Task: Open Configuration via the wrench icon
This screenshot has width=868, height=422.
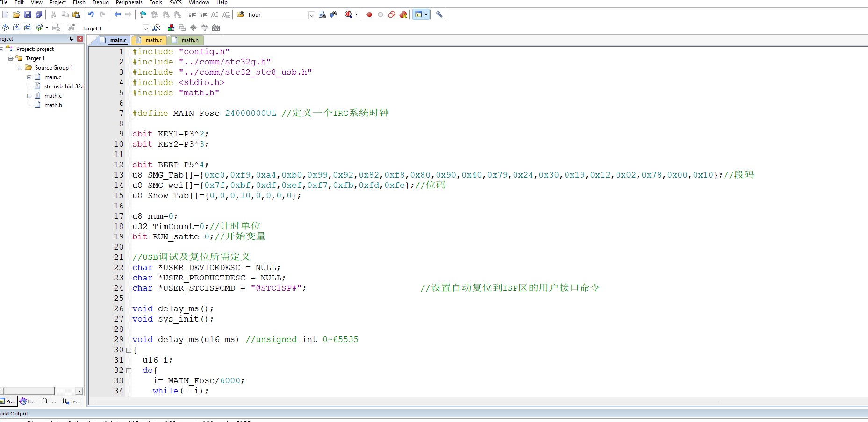Action: [x=439, y=14]
